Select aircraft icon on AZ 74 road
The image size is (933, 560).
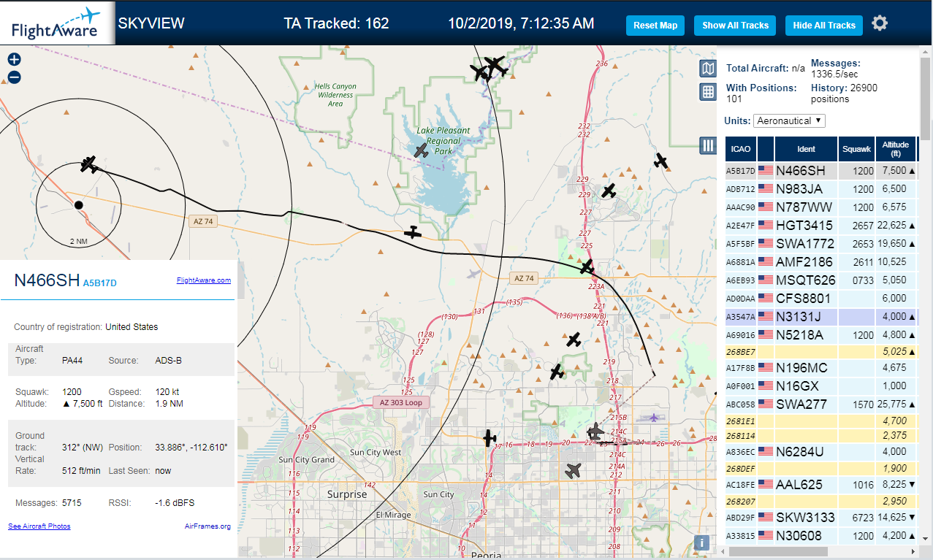click(x=414, y=232)
